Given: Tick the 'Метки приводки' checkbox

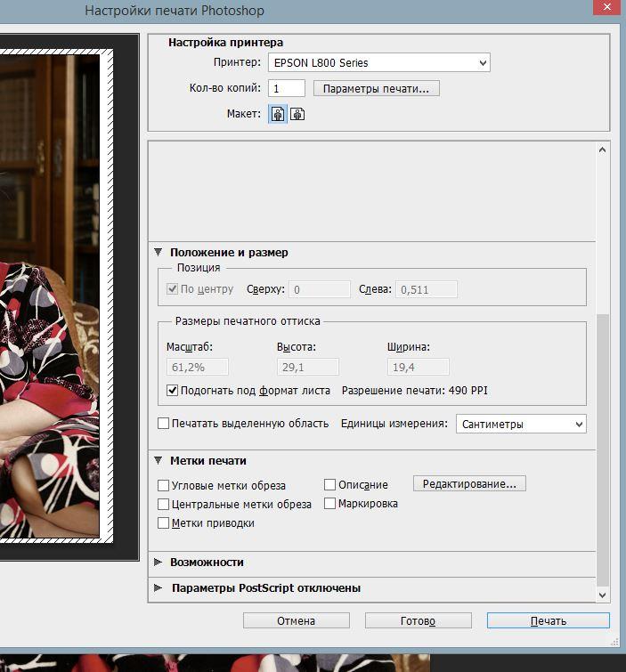Looking at the screenshot, I should 163,522.
